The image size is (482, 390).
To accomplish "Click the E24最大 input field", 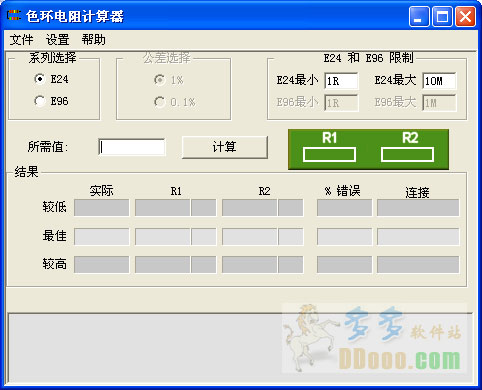I will 439,81.
